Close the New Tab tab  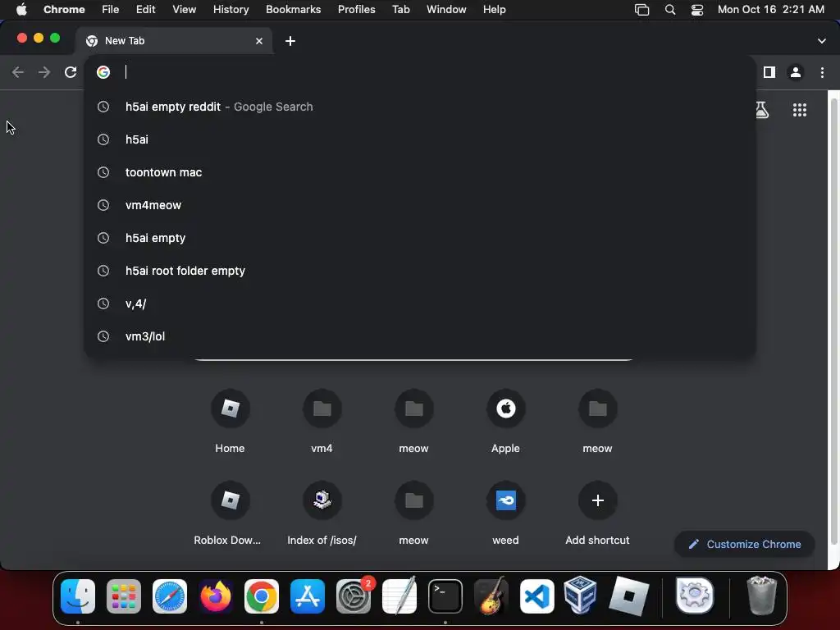[259, 41]
